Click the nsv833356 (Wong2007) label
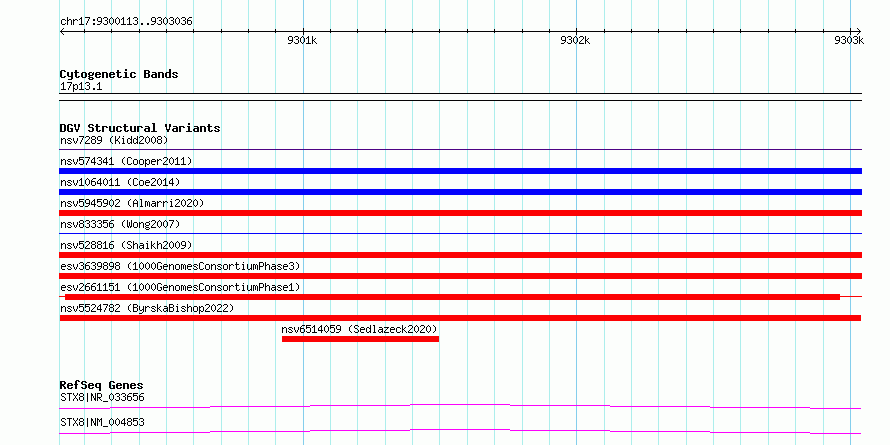Screen dimensions: 890x445 pyautogui.click(x=120, y=224)
